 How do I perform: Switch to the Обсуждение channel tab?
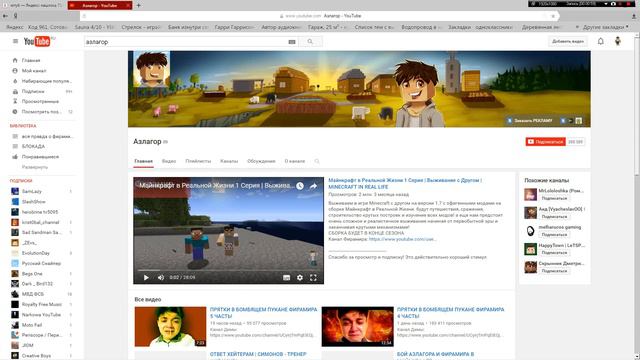tap(261, 161)
